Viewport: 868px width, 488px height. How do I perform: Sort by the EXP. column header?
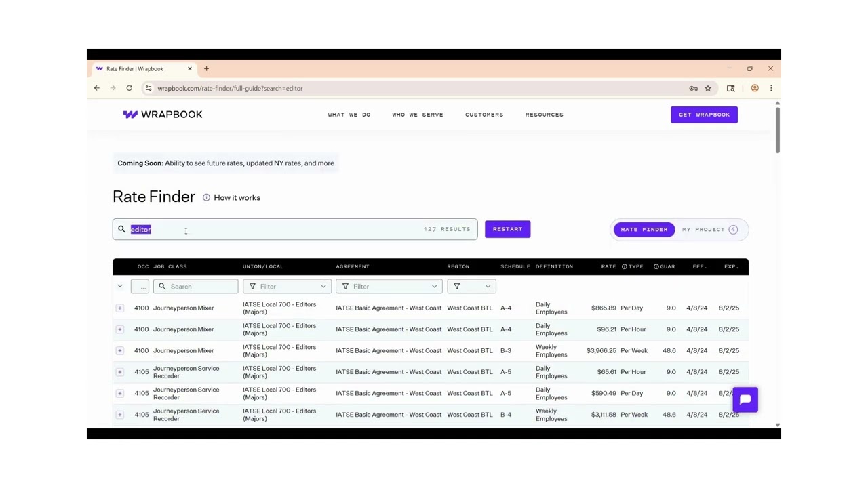point(731,266)
